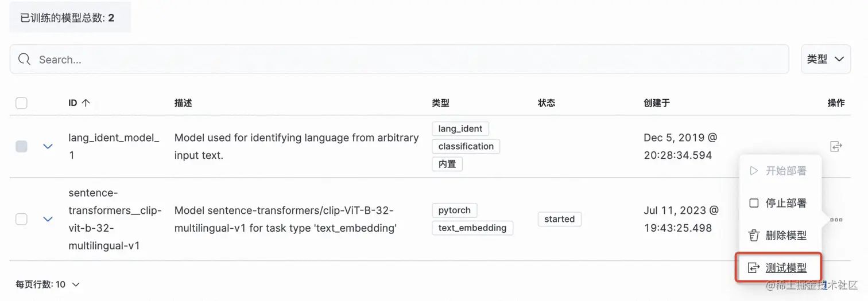Toggle the select-all checkbox in table header

pos(21,103)
